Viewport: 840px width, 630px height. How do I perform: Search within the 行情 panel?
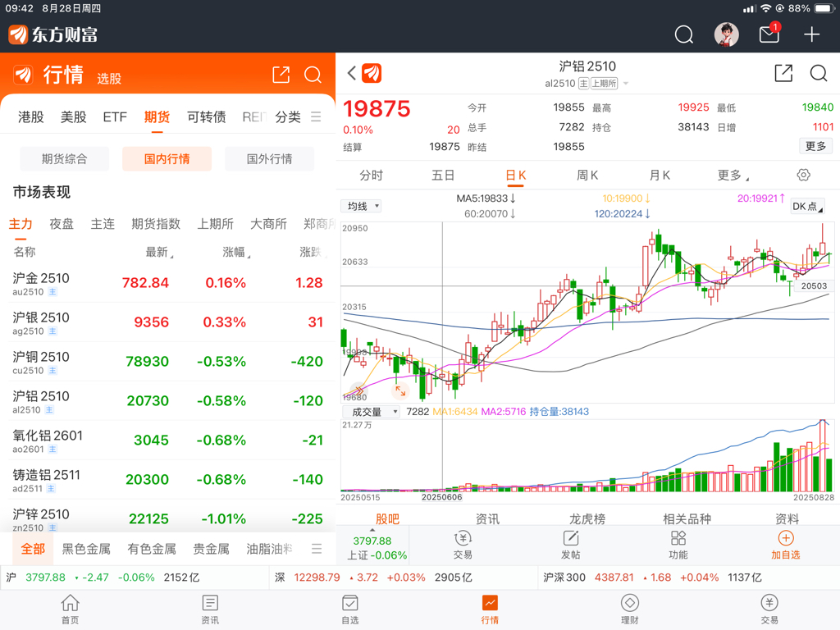[x=313, y=75]
